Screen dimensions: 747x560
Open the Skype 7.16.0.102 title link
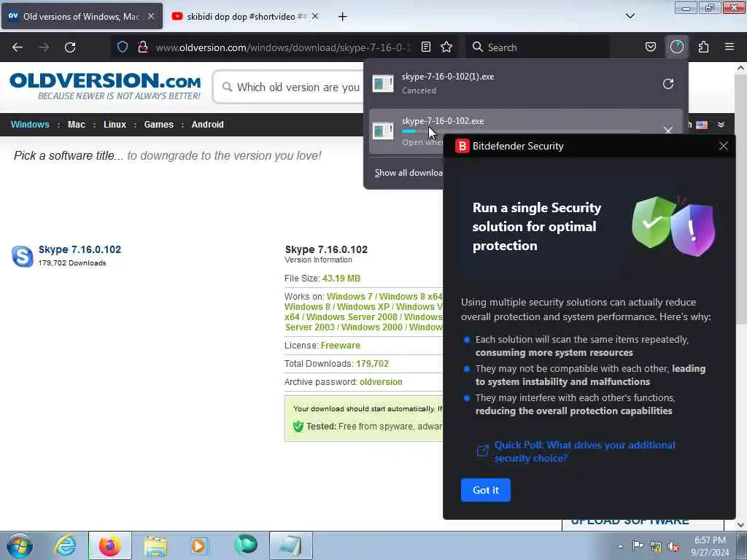coord(80,249)
